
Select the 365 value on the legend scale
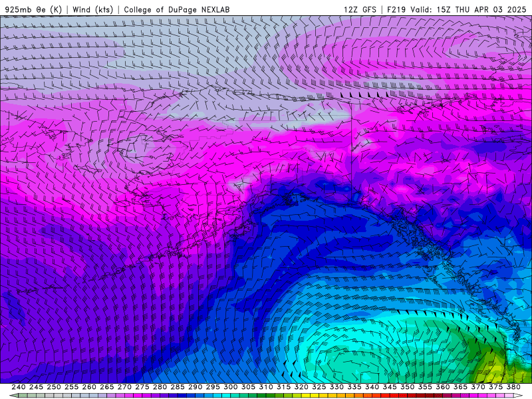460,387
